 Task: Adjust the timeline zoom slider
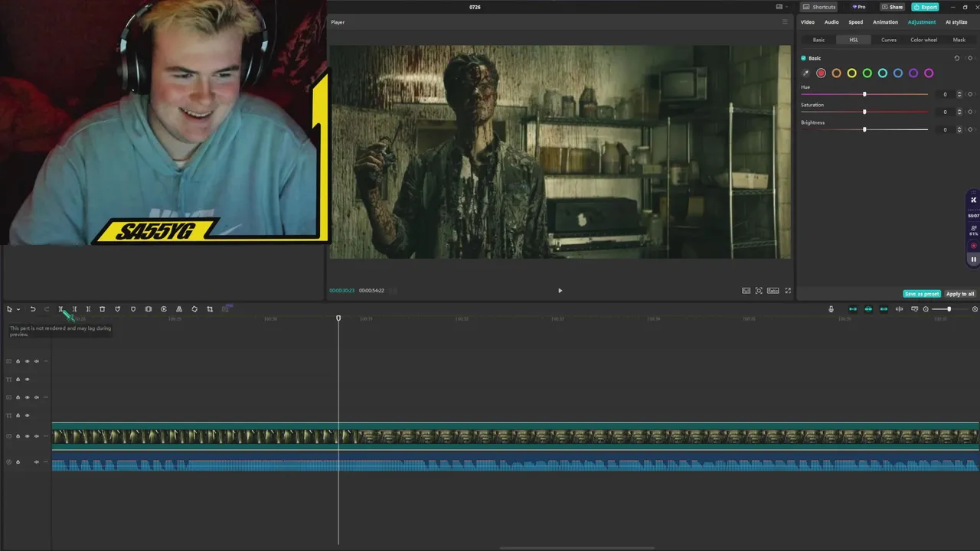point(949,309)
